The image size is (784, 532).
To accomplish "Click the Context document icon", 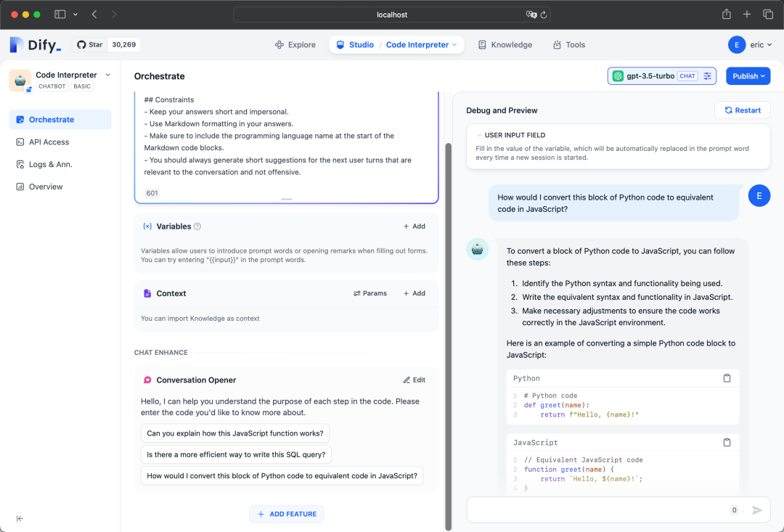I will click(x=147, y=293).
